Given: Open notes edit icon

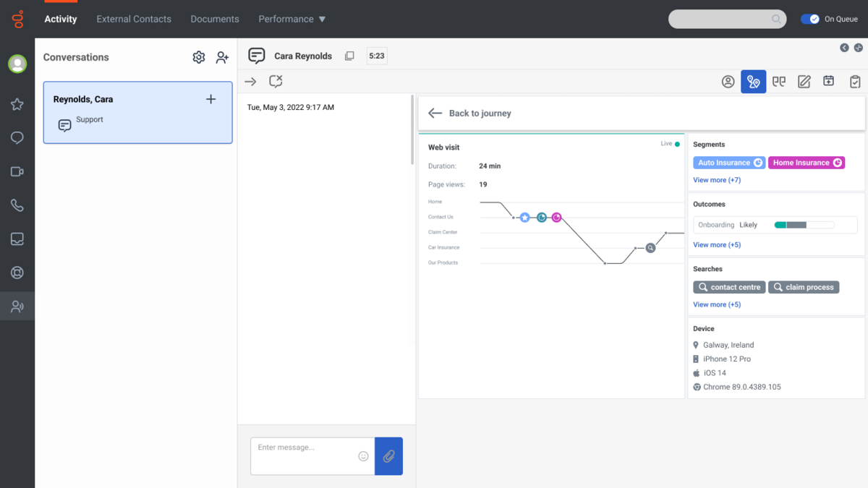Looking at the screenshot, I should [804, 82].
